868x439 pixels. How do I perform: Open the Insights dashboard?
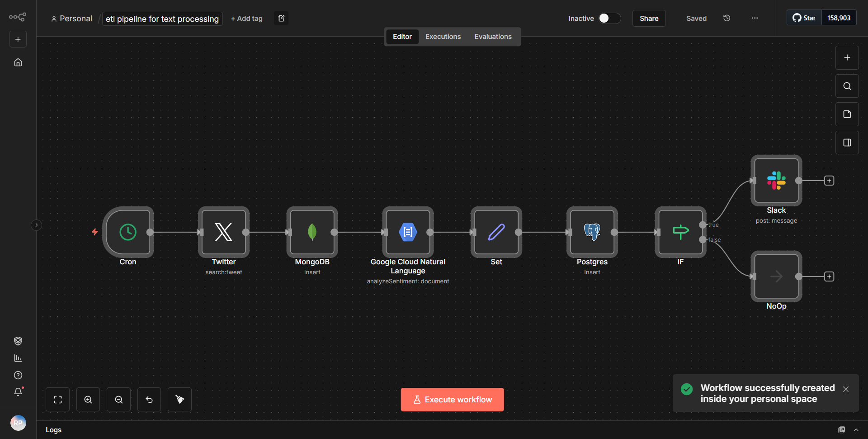(18, 358)
